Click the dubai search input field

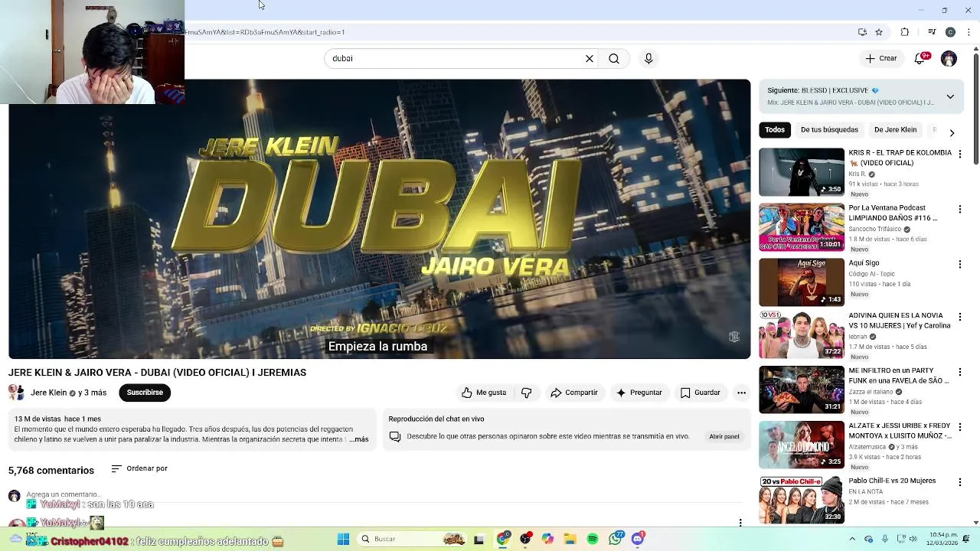(456, 58)
